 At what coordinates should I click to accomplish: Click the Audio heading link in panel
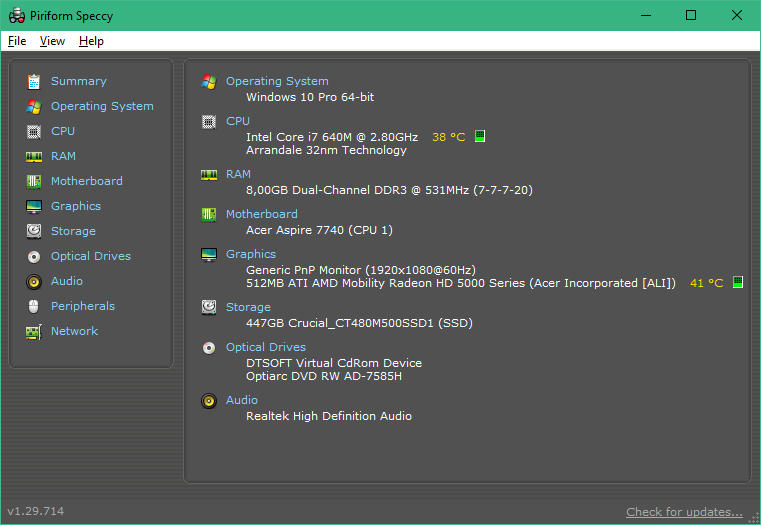(x=242, y=400)
